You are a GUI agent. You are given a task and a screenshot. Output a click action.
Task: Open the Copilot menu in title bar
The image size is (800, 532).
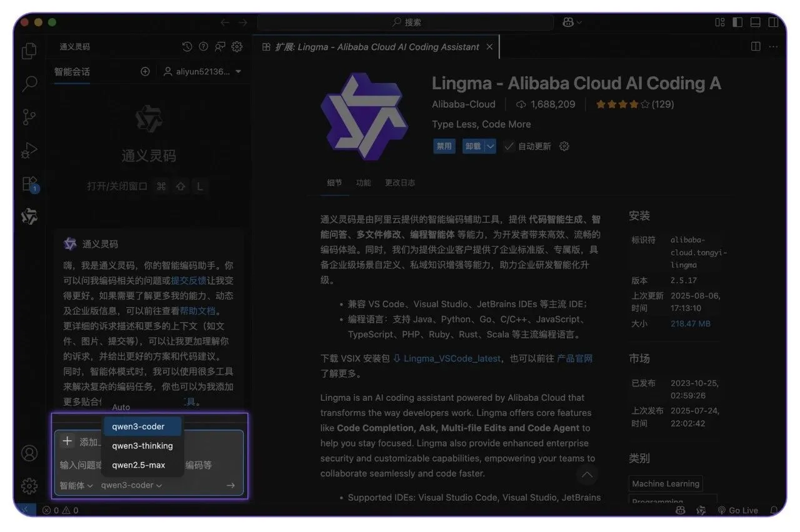point(572,22)
